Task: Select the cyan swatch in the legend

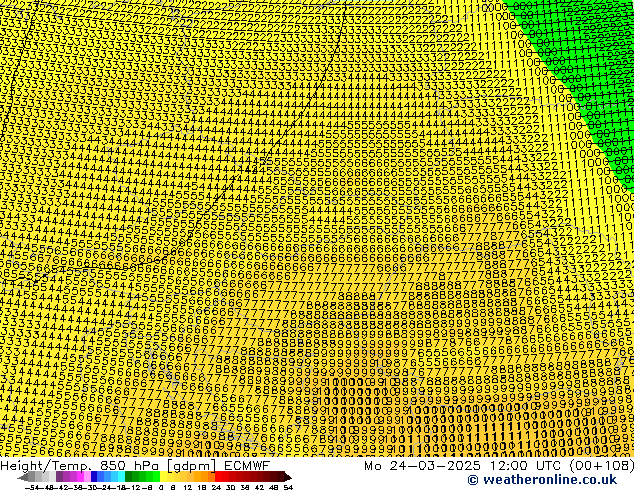Action: click(x=121, y=477)
